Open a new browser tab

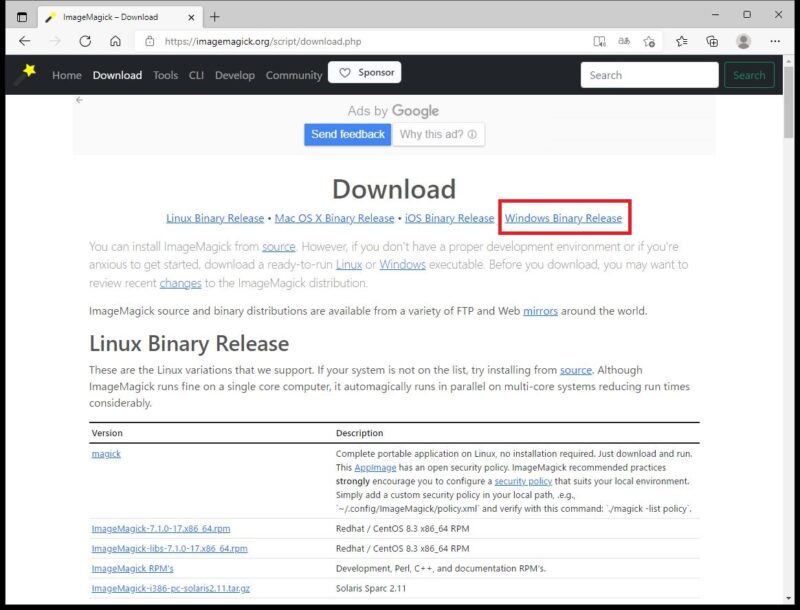point(214,16)
